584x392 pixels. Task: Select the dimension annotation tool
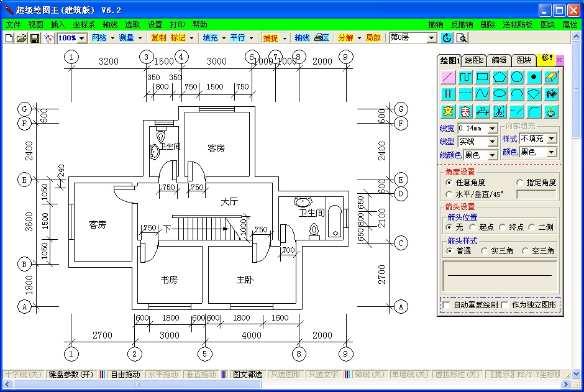[481, 111]
